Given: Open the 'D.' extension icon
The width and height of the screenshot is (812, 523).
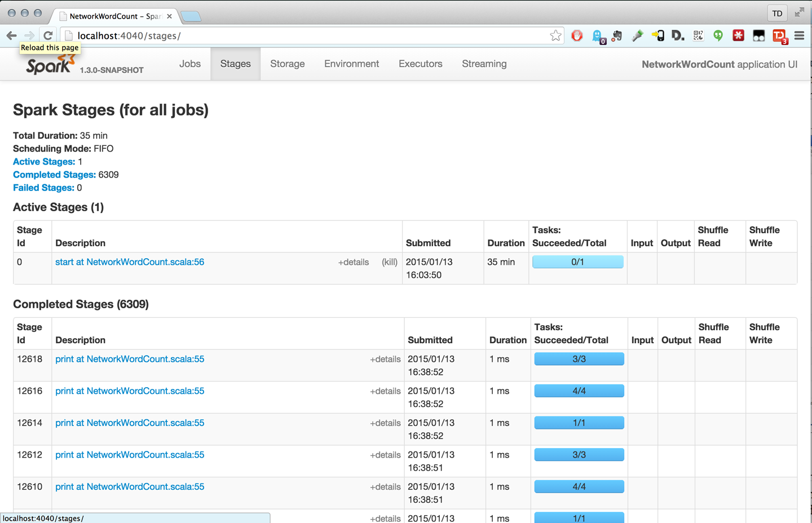Looking at the screenshot, I should point(678,36).
